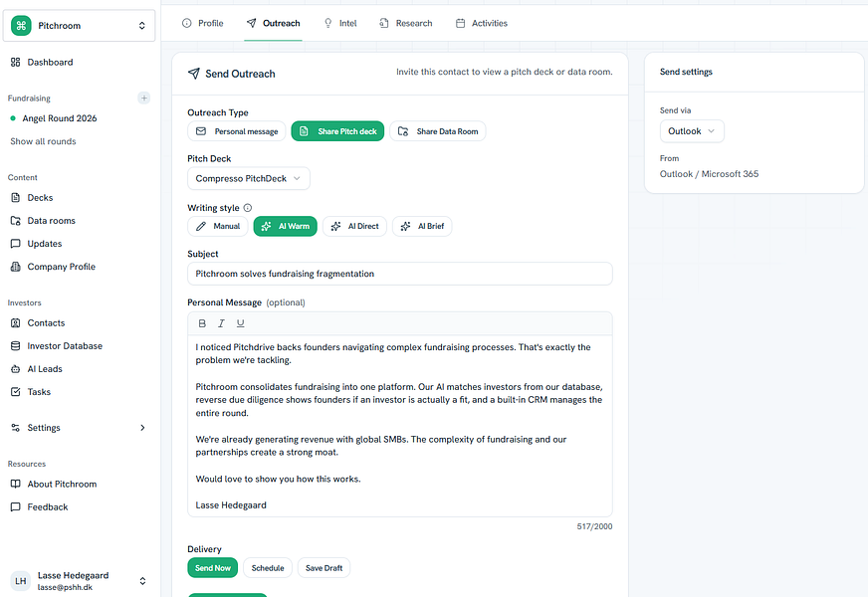The width and height of the screenshot is (868, 597).
Task: Click the Investor Database icon
Action: click(x=16, y=346)
